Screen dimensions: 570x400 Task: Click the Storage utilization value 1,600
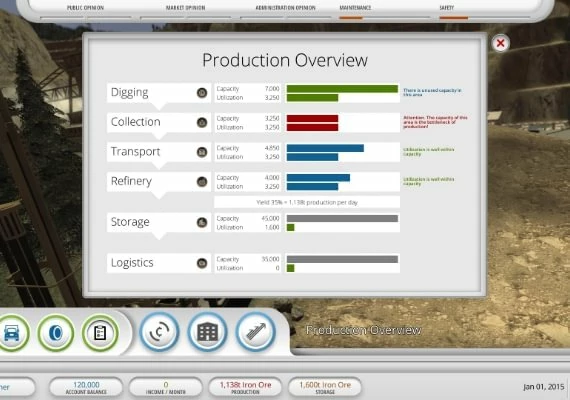pos(272,227)
